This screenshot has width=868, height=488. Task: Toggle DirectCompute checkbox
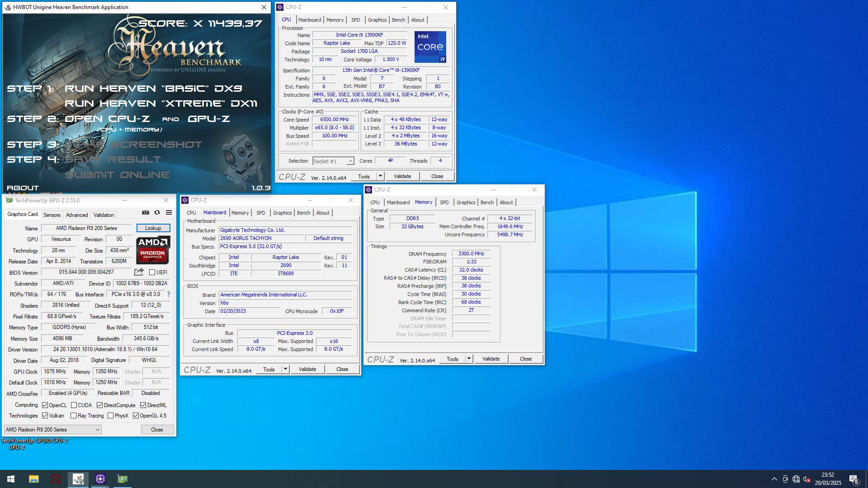[x=99, y=405]
